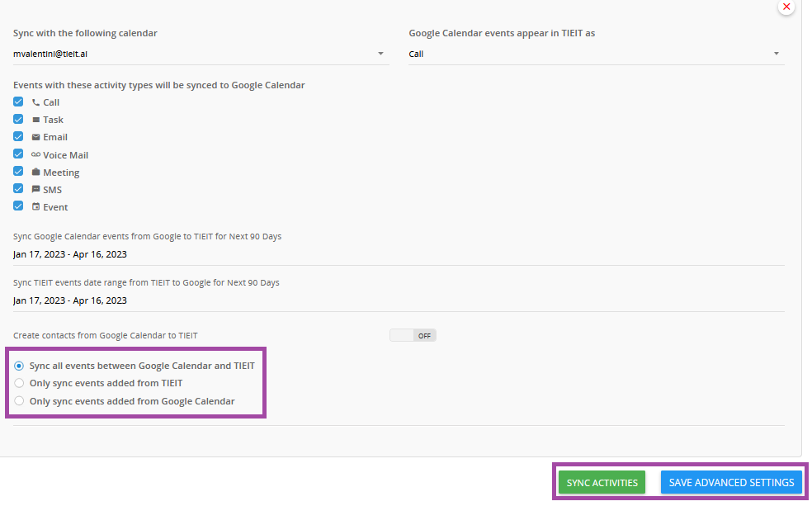Click the briefcase icon beside Meeting

coord(35,172)
